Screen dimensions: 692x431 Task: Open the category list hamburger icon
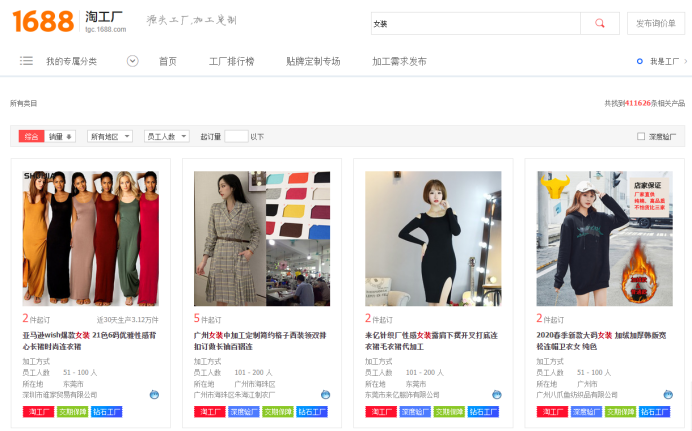tap(26, 61)
